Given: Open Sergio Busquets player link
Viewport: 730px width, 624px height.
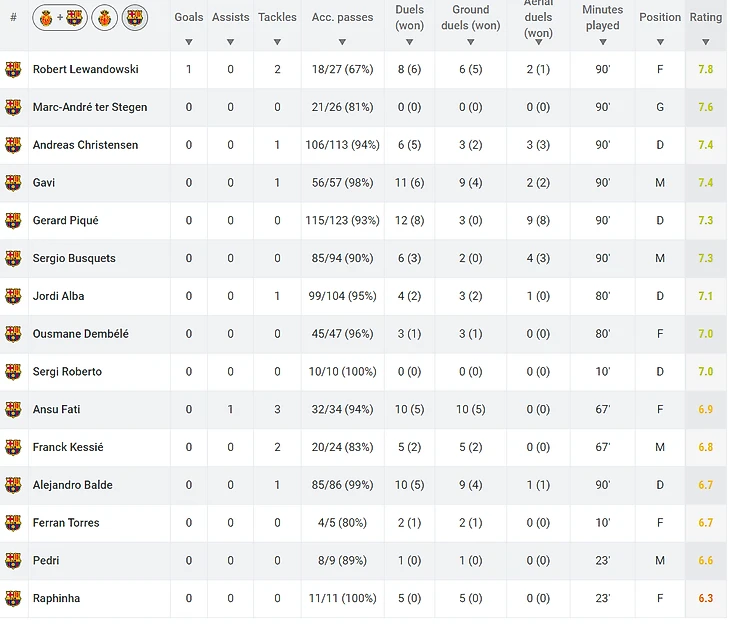Looking at the screenshot, I should pos(74,258).
